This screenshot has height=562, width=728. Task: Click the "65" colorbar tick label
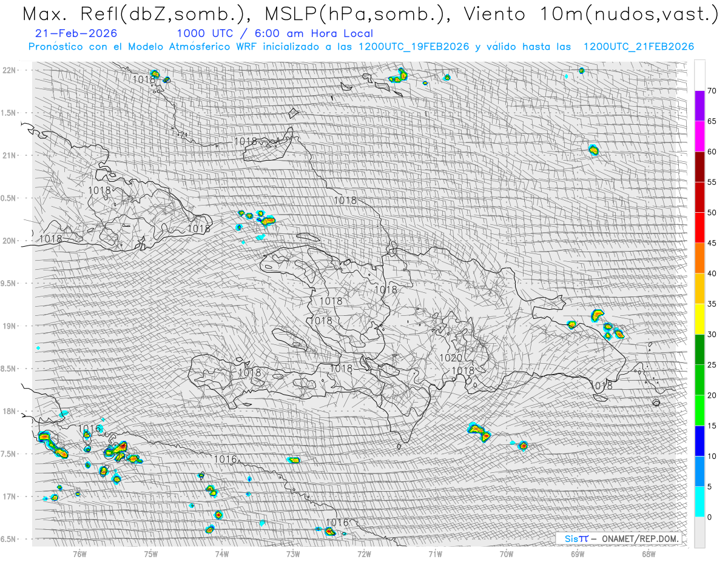pyautogui.click(x=712, y=121)
